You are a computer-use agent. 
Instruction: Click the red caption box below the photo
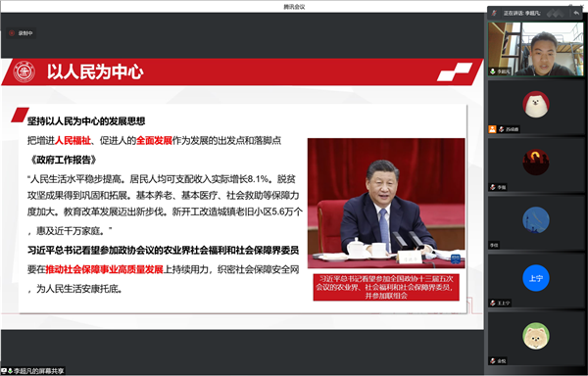[x=386, y=287]
